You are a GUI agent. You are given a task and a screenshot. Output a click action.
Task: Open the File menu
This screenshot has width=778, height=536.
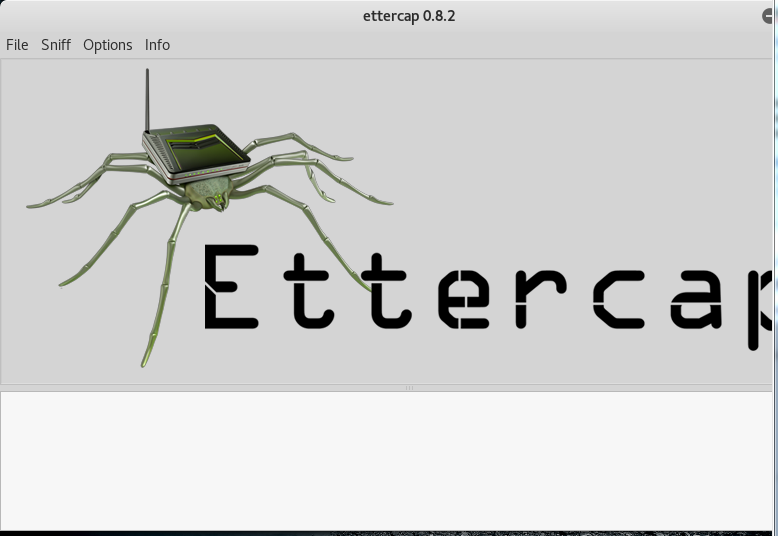(x=17, y=45)
